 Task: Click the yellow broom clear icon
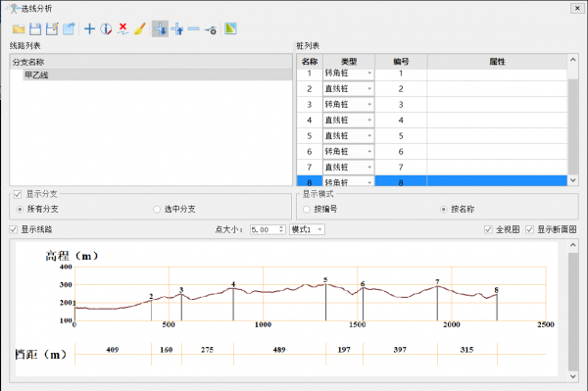(139, 28)
